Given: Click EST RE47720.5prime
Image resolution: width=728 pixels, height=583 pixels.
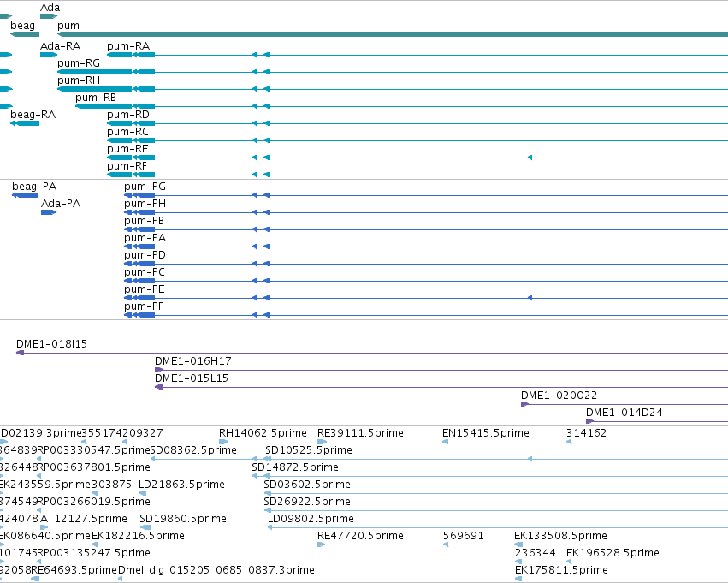Looking at the screenshot, I should point(360,536).
